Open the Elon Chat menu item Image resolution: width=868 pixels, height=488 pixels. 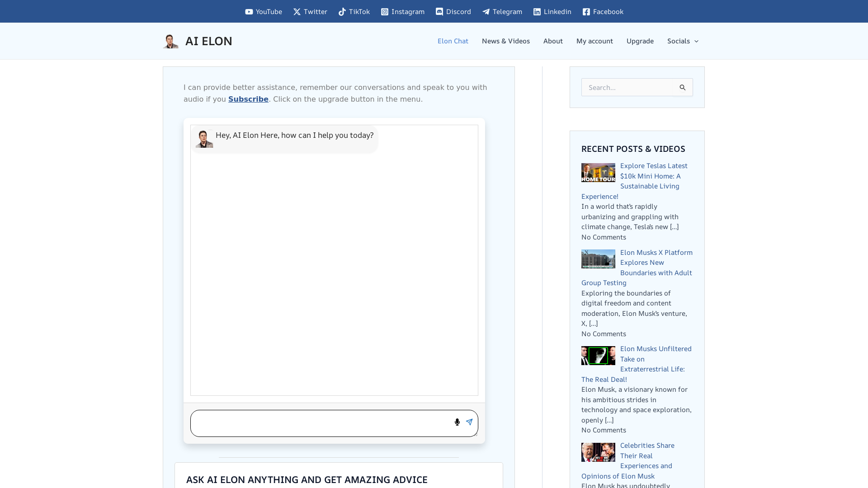(x=453, y=41)
